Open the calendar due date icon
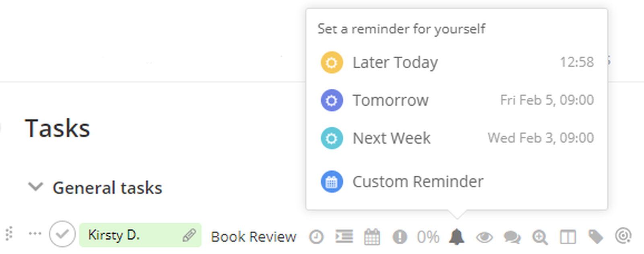 pyautogui.click(x=372, y=237)
